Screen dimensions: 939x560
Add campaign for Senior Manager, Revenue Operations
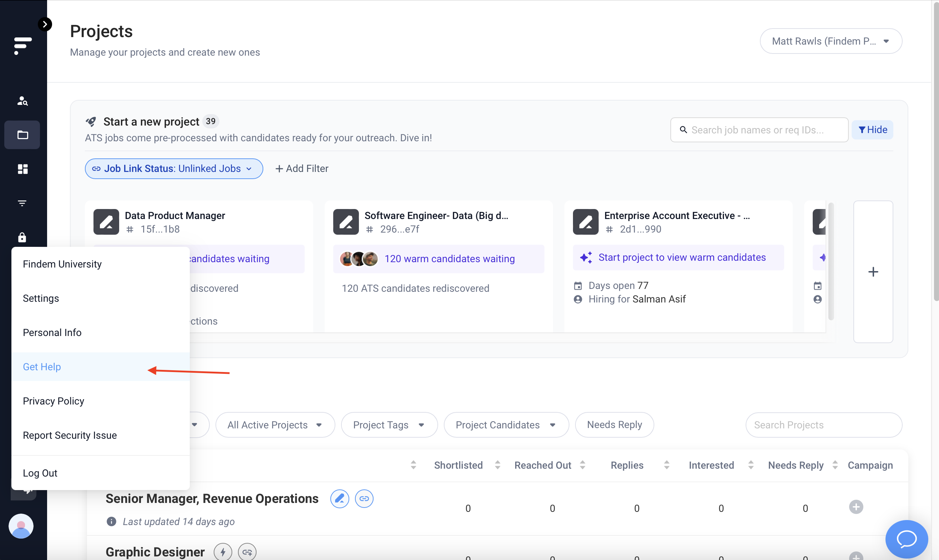point(856,507)
